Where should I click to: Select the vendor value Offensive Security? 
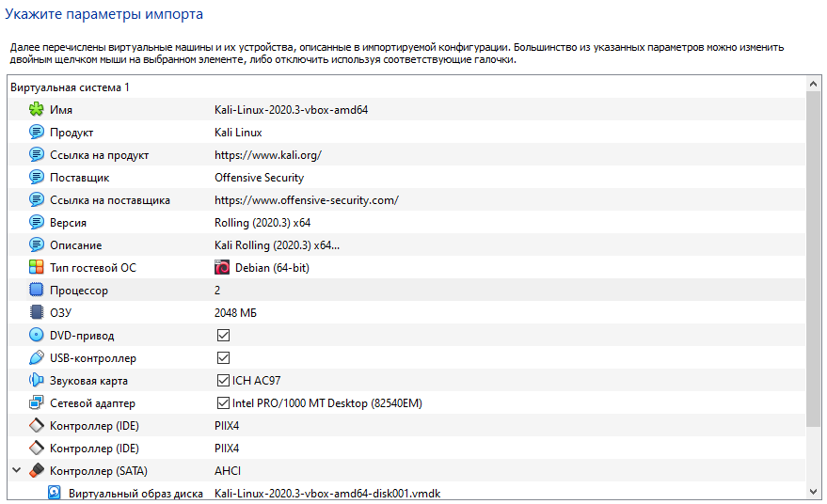259,178
